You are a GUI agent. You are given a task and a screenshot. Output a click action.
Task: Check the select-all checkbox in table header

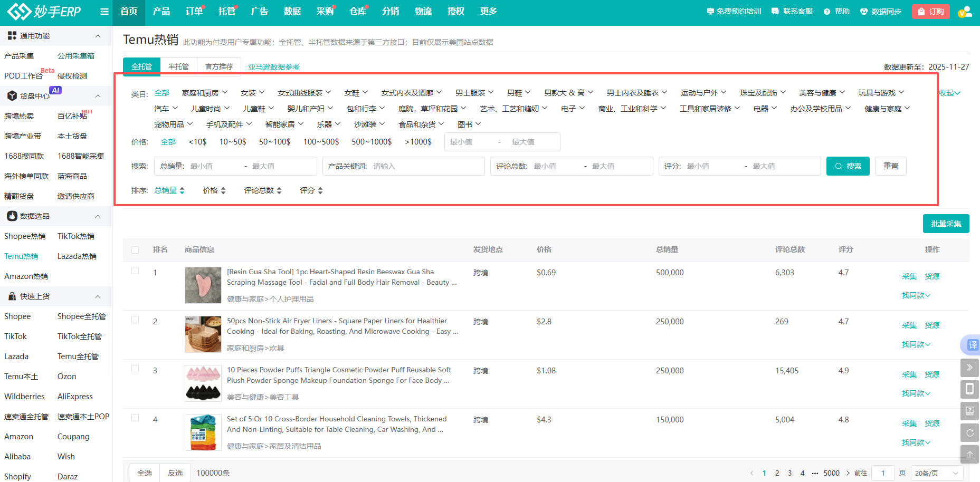coord(135,250)
